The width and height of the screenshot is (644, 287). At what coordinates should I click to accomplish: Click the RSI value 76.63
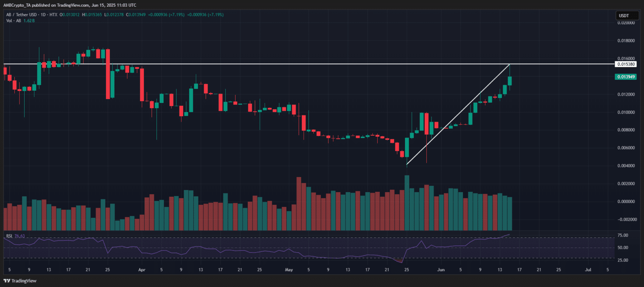click(x=20, y=236)
